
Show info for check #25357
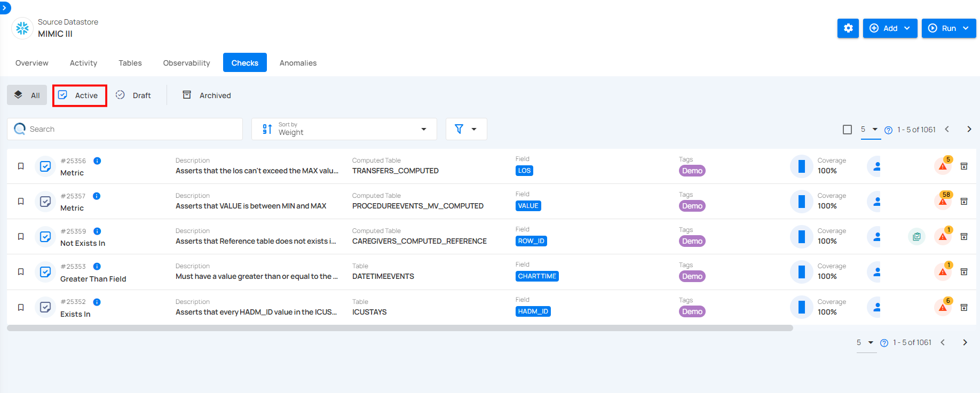(97, 196)
